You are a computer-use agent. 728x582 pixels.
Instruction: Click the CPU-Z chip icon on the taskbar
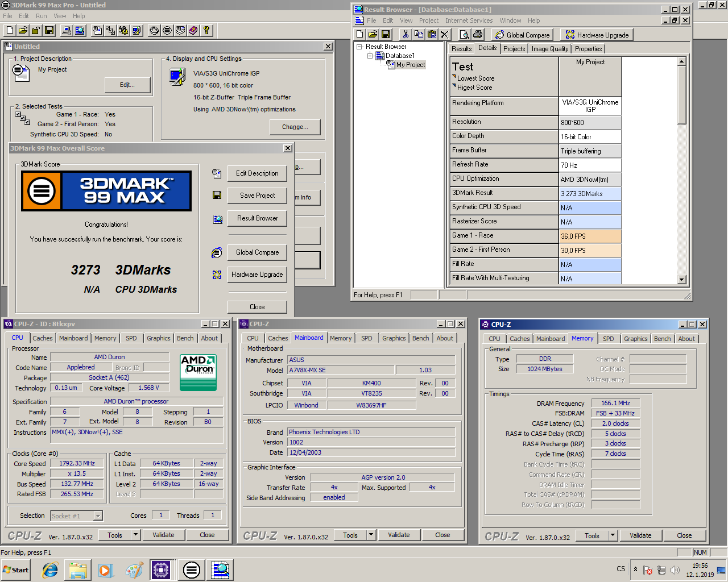tap(161, 569)
